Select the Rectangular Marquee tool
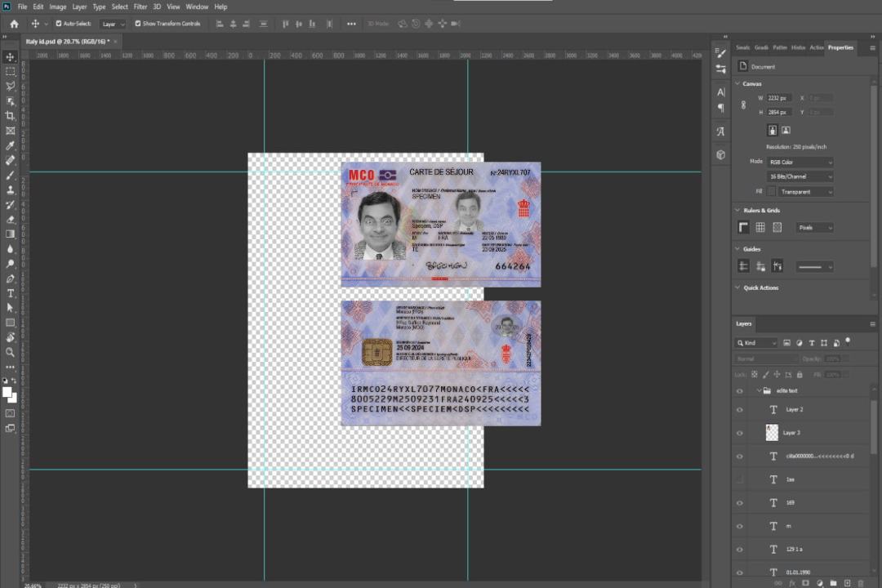The height and width of the screenshot is (588, 882). (x=10, y=71)
